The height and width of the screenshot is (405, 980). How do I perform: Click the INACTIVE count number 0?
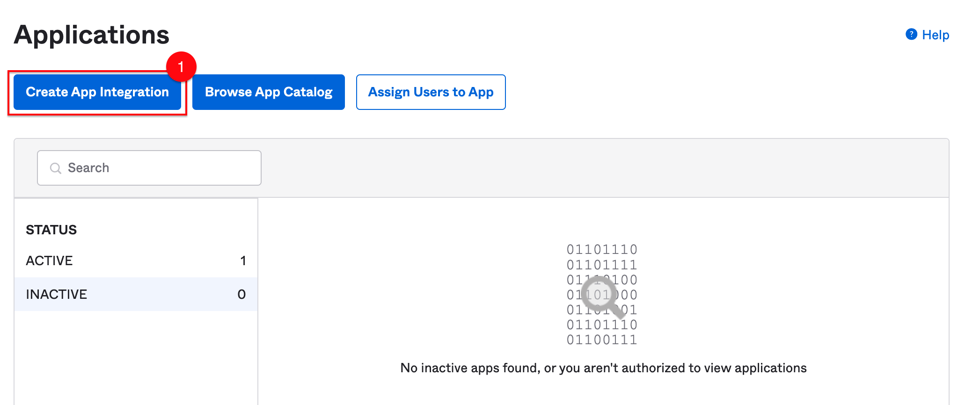pyautogui.click(x=241, y=294)
